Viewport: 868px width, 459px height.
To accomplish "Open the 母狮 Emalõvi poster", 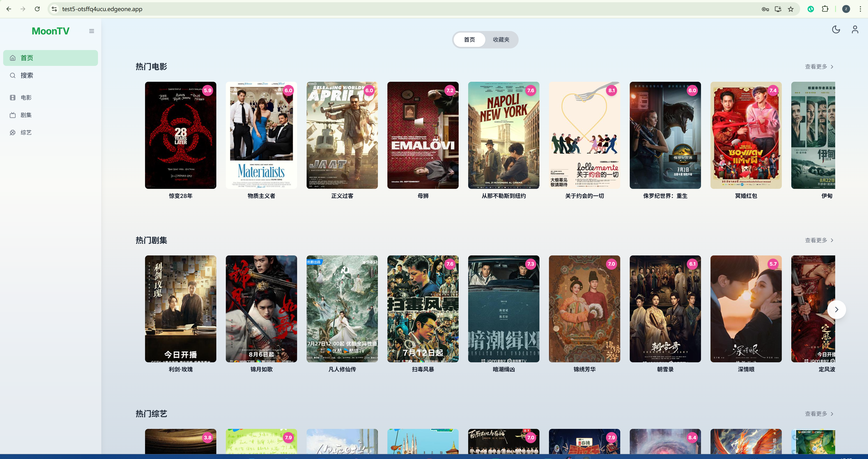I will click(x=423, y=135).
